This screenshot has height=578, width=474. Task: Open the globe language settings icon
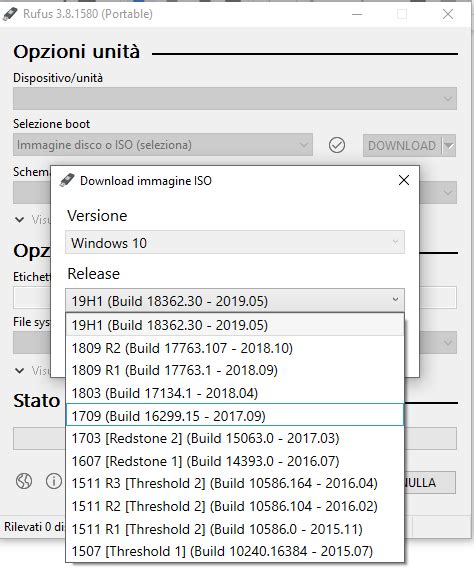(x=24, y=481)
